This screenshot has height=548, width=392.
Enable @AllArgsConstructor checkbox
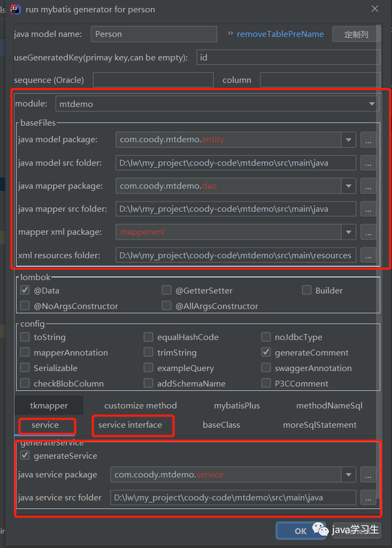tap(167, 306)
